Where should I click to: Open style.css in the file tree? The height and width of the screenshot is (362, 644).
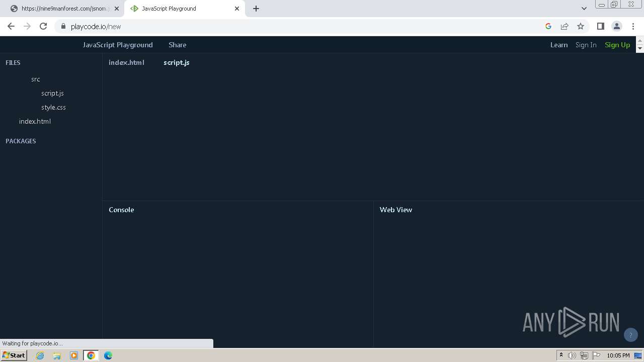tap(53, 107)
